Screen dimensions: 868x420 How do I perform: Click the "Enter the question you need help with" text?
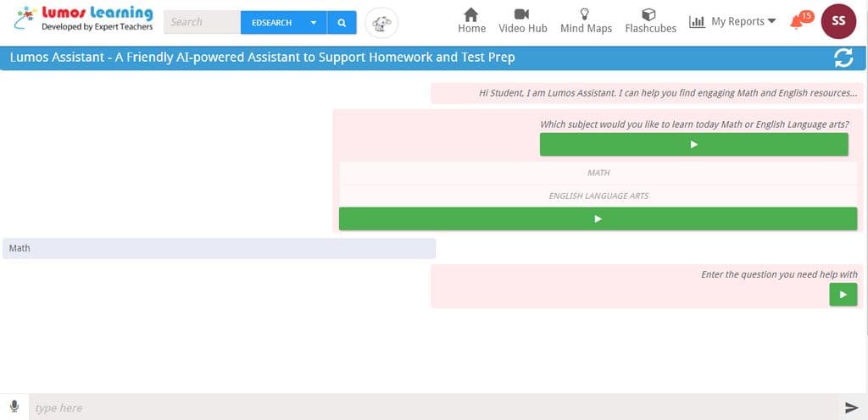780,274
